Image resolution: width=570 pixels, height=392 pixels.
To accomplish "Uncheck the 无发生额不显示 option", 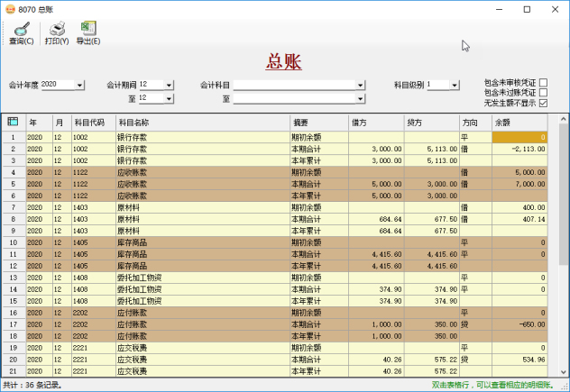I will [x=543, y=103].
